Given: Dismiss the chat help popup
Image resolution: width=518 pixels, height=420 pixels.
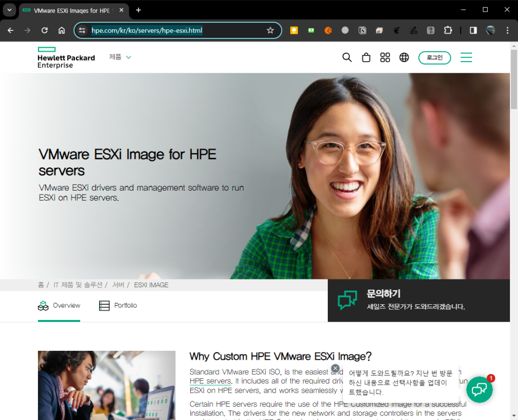Looking at the screenshot, I should (335, 368).
